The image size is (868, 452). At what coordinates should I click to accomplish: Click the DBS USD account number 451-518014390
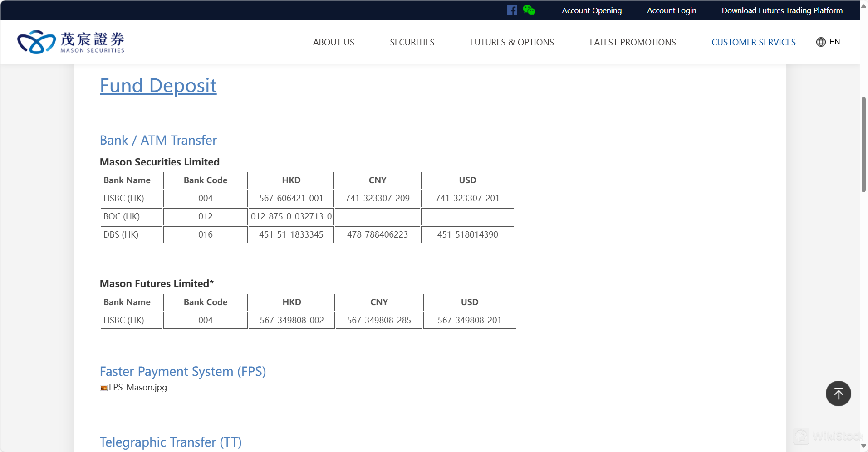click(467, 234)
